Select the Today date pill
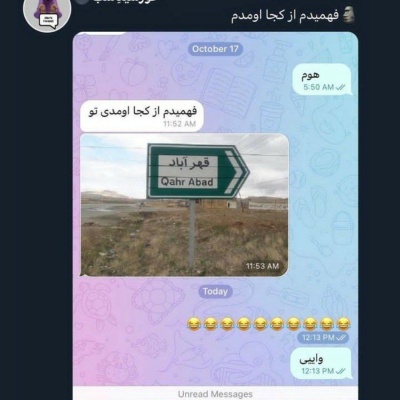The image size is (400, 400). click(x=215, y=292)
